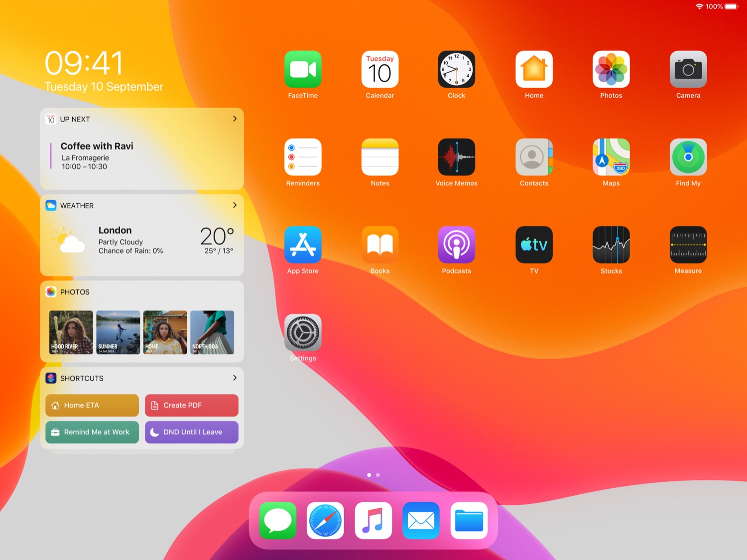Tap the London weather forecast
Screen dimensions: 747x560
tap(142, 240)
